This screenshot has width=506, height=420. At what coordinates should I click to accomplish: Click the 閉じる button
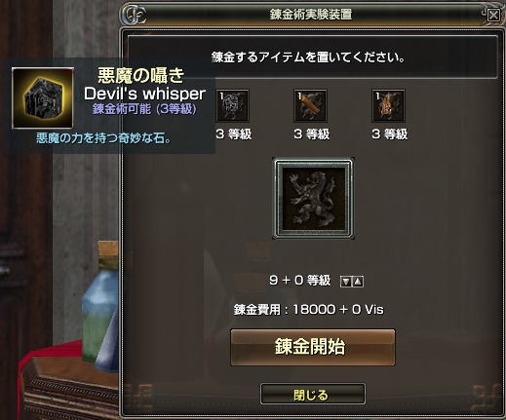313,394
